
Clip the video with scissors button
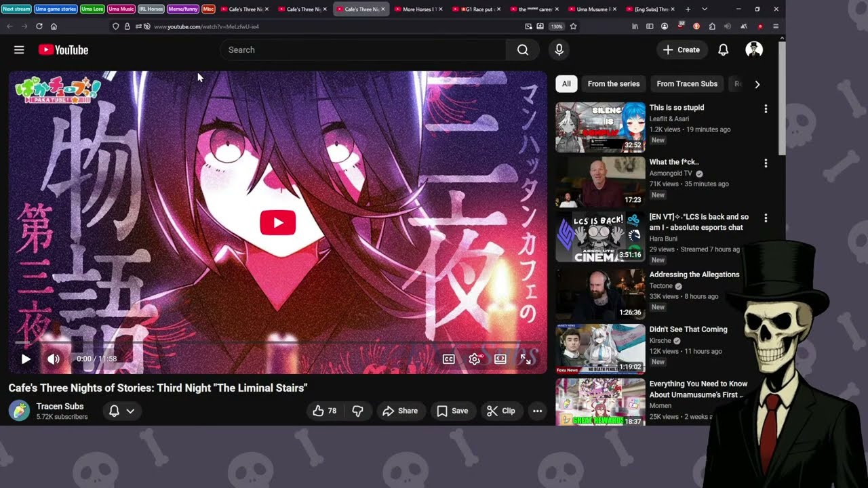pyautogui.click(x=500, y=411)
